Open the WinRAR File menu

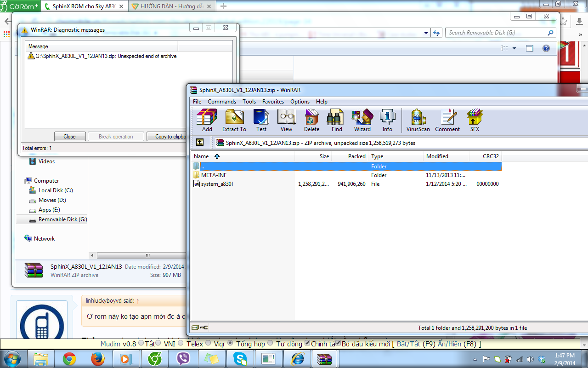pyautogui.click(x=197, y=102)
